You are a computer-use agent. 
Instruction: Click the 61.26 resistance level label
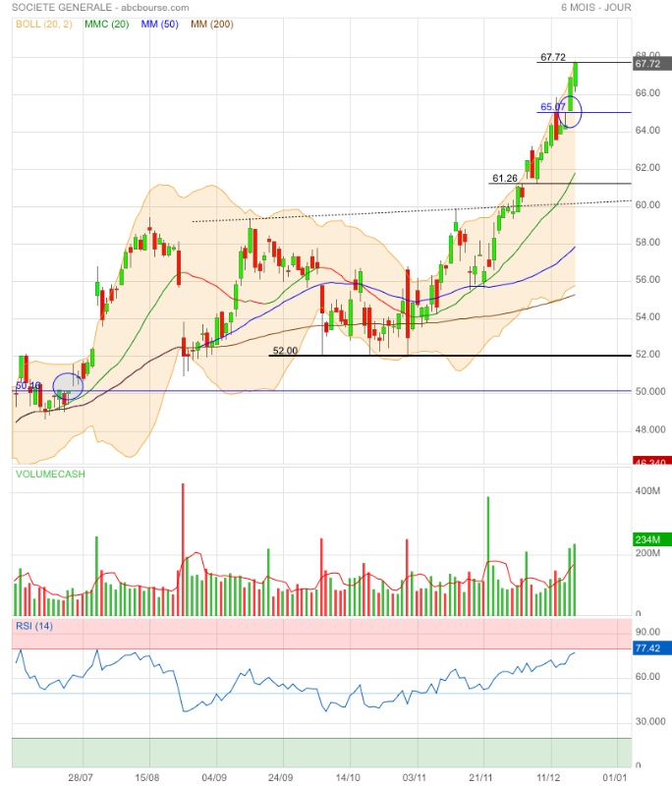[505, 178]
